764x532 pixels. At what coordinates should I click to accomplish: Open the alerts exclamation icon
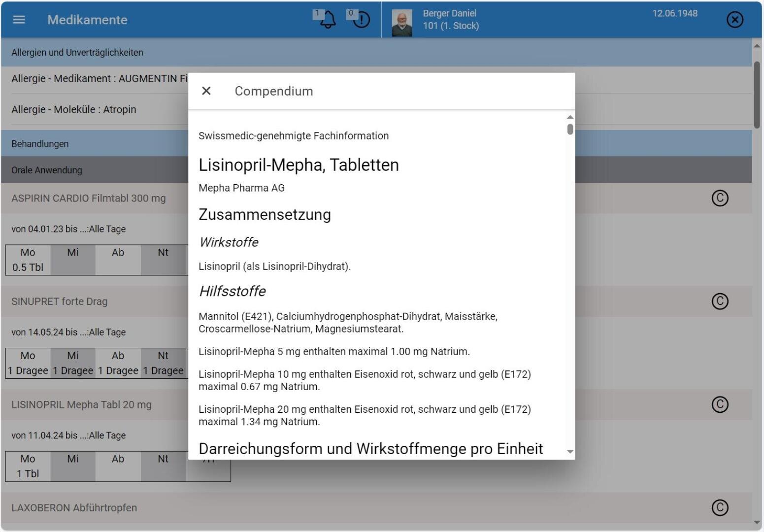click(360, 20)
